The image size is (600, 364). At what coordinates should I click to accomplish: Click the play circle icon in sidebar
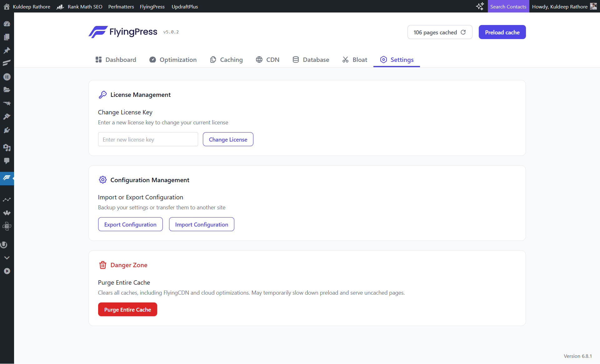(7, 271)
